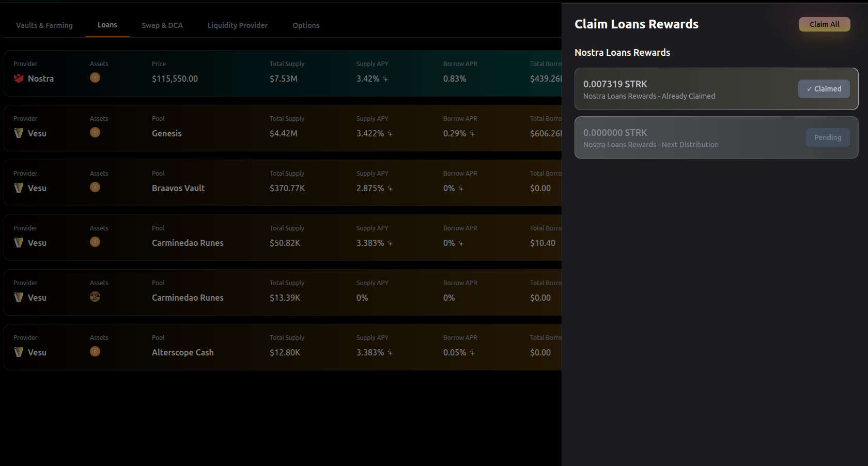Click the Claim All button
This screenshot has height=466, width=868.
pos(825,24)
